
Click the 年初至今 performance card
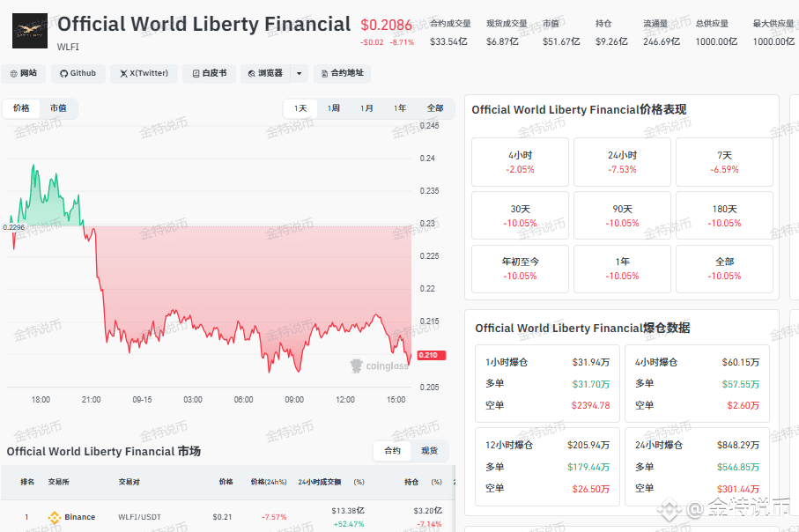tap(520, 269)
